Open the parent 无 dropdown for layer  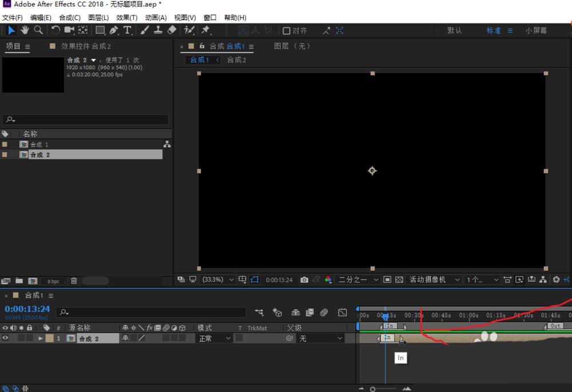[321, 338]
